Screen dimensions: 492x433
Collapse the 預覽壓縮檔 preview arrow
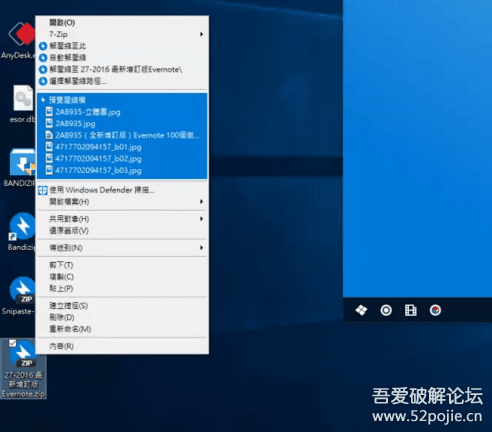point(43,100)
